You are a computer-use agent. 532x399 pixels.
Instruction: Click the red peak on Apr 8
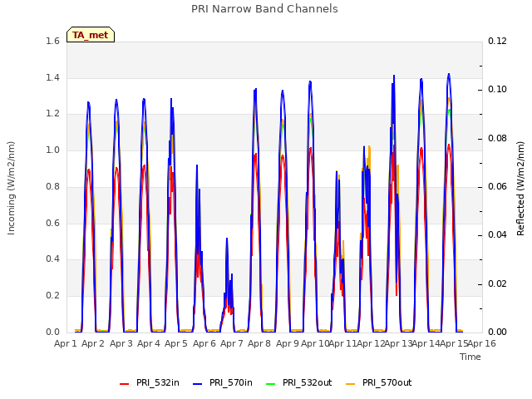[255, 155]
